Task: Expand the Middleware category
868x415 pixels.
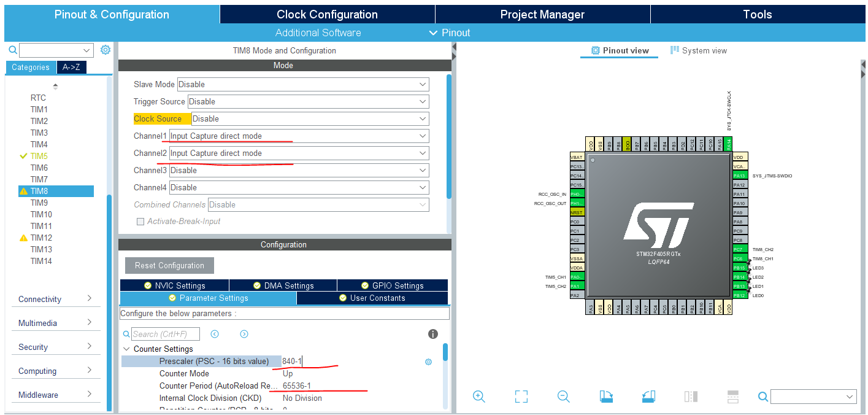Action: [x=56, y=395]
